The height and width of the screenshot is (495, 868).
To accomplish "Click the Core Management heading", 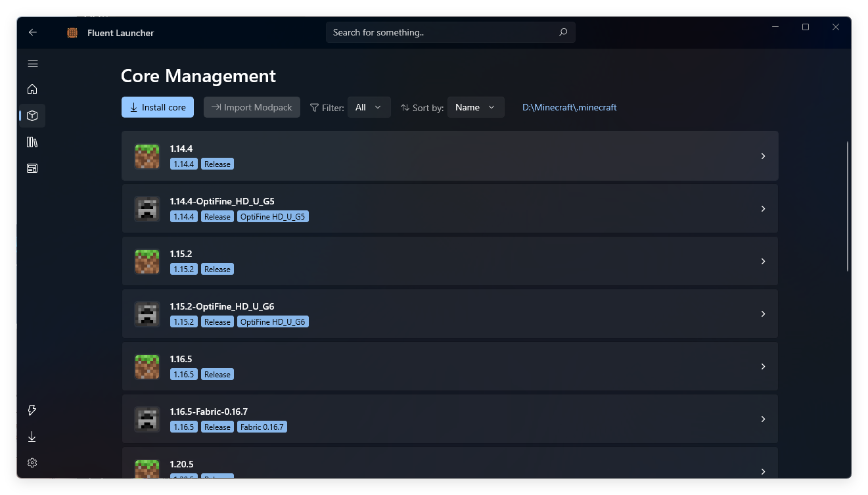I will 198,76.
